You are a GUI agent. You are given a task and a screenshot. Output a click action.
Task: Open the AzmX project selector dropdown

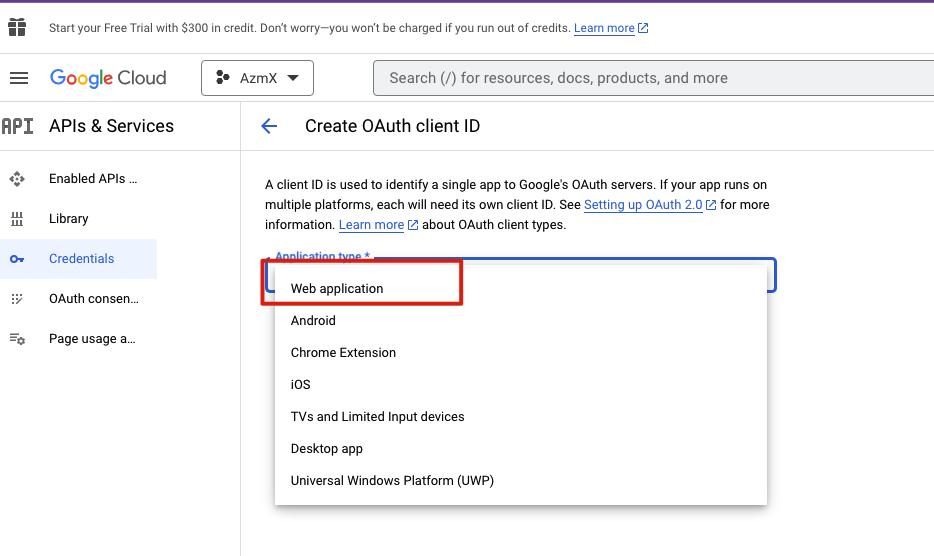[257, 78]
